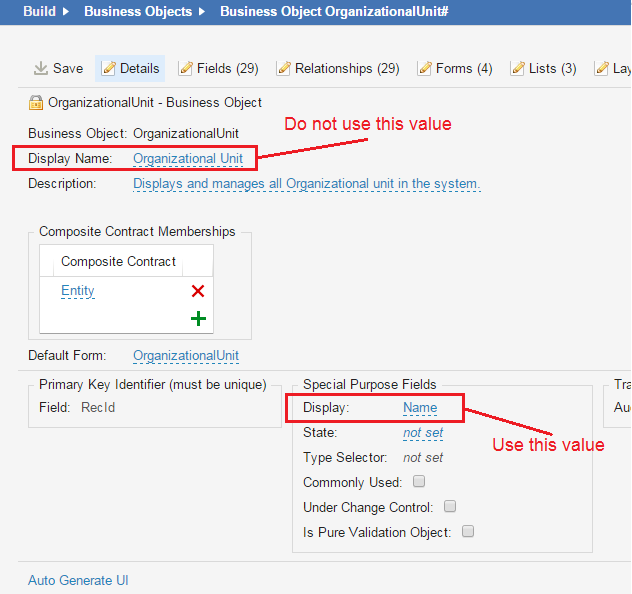Click the pencil icon beside Fields (29)
This screenshot has width=632, height=594.
pyautogui.click(x=186, y=68)
